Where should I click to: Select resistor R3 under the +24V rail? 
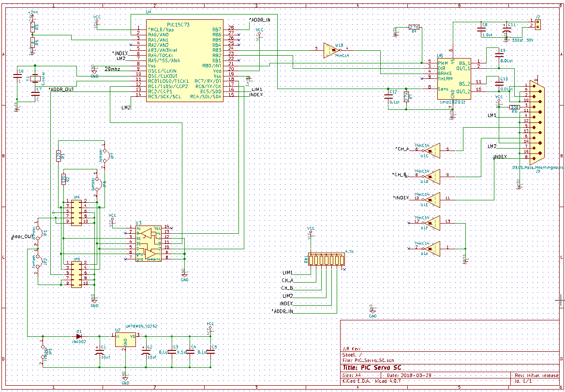tap(33, 27)
